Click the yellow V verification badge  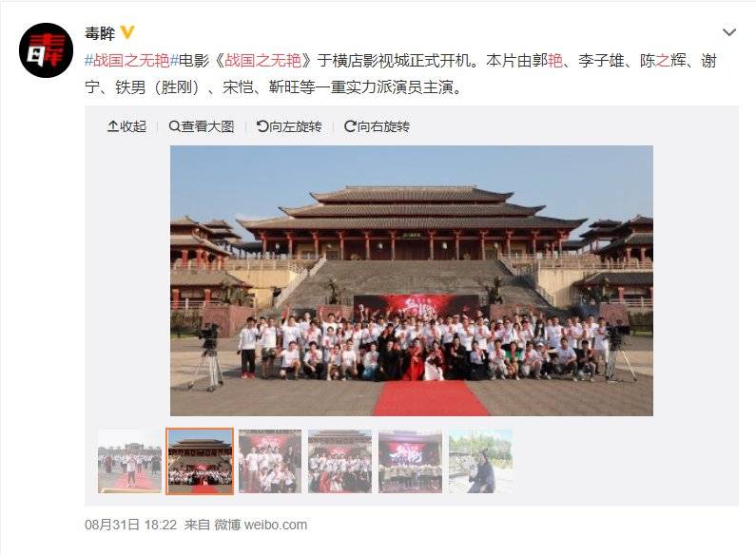point(127,32)
